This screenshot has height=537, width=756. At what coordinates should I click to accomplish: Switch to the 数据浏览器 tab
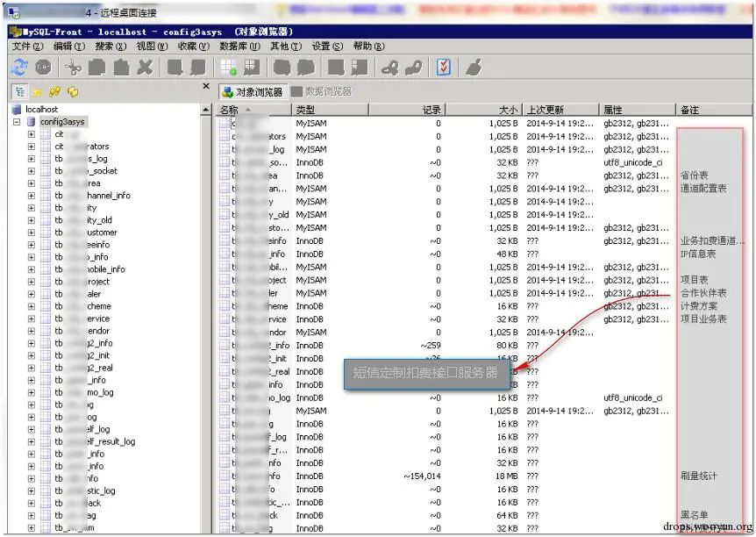pyautogui.click(x=321, y=91)
